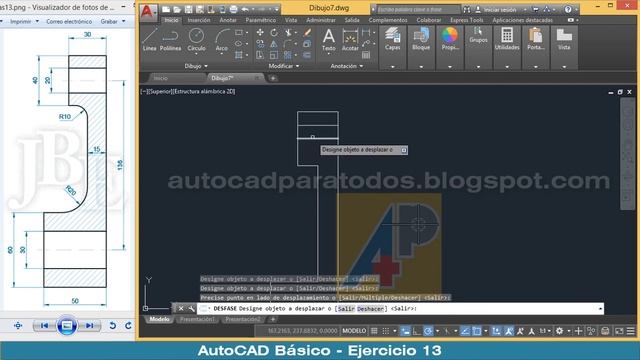This screenshot has width=640, height=360.
Task: Click Iniciar sesión button
Action: (500, 9)
